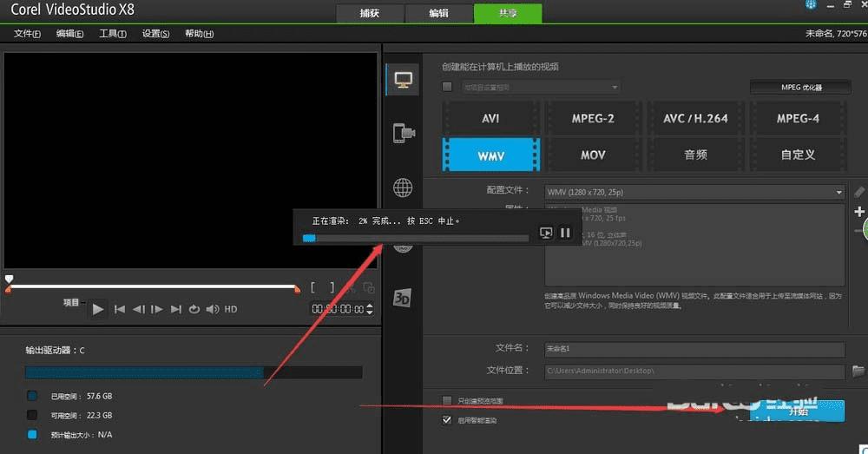Click the 预计输出大小 N/A text

coord(82,435)
